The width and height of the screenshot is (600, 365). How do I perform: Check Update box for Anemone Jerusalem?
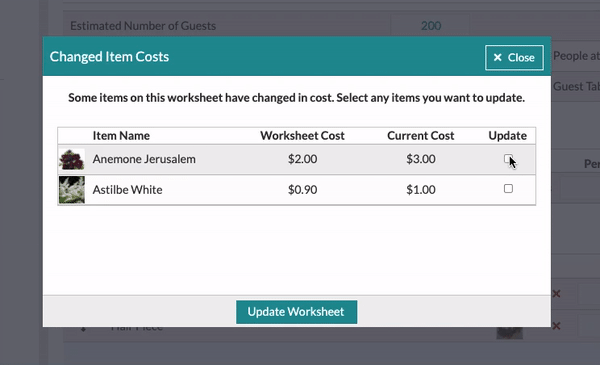(x=508, y=158)
